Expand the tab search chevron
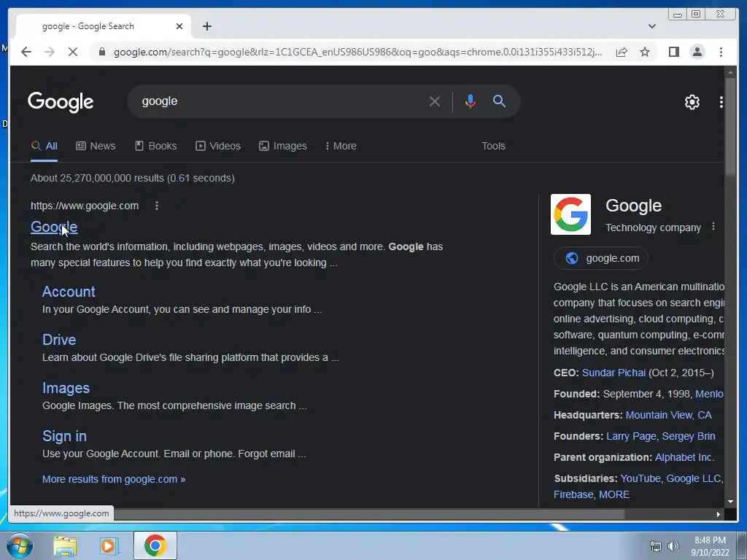 [x=652, y=26]
